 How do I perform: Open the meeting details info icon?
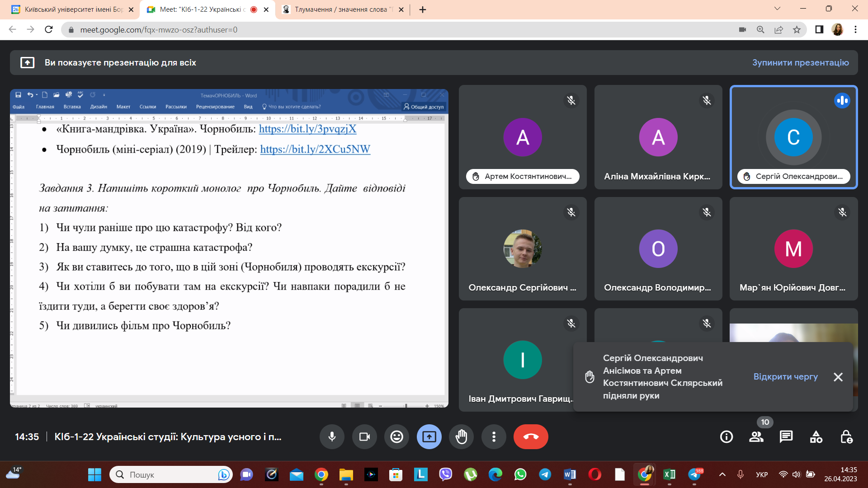click(x=726, y=436)
